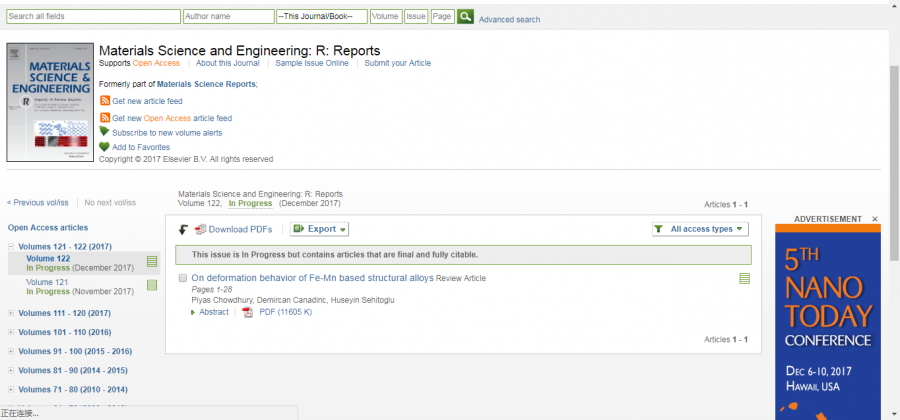Click the RSS icon for new article feed
The width and height of the screenshot is (900, 420).
(105, 101)
